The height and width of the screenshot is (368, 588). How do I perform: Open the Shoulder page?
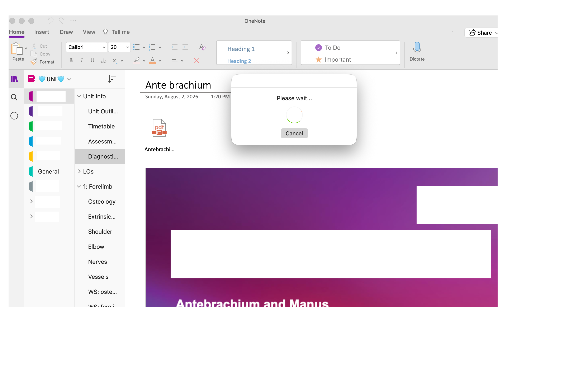click(100, 232)
